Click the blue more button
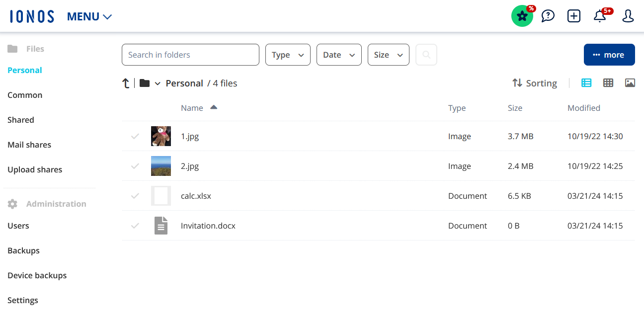The width and height of the screenshot is (644, 319). point(609,55)
